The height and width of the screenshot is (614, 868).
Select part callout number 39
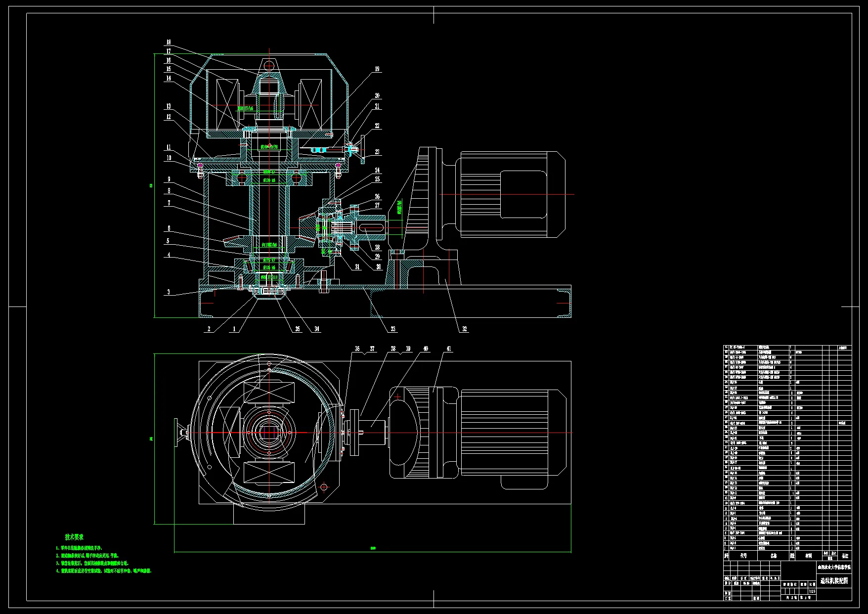(408, 349)
